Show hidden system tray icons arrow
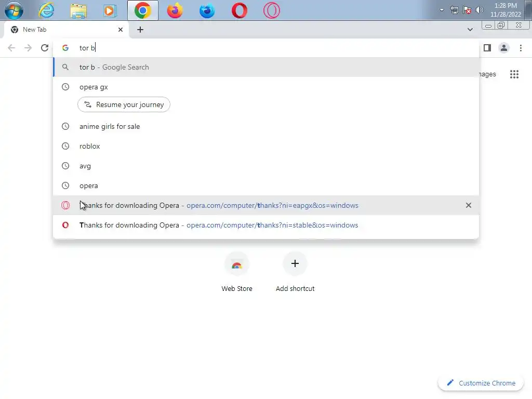This screenshot has width=532, height=399. coord(442,10)
